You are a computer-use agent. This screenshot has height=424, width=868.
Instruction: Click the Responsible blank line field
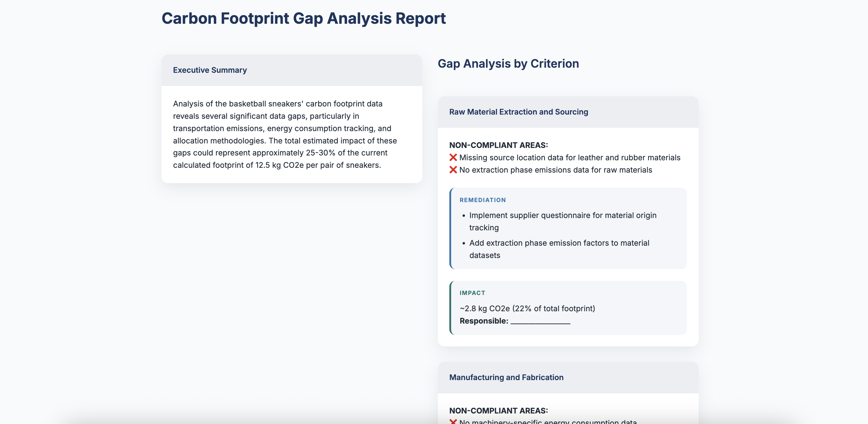(540, 321)
